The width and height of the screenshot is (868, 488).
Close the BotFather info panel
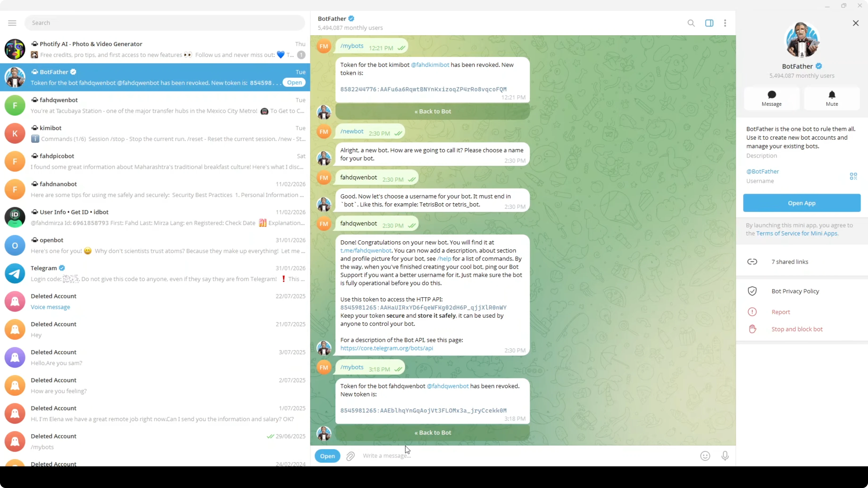(855, 23)
